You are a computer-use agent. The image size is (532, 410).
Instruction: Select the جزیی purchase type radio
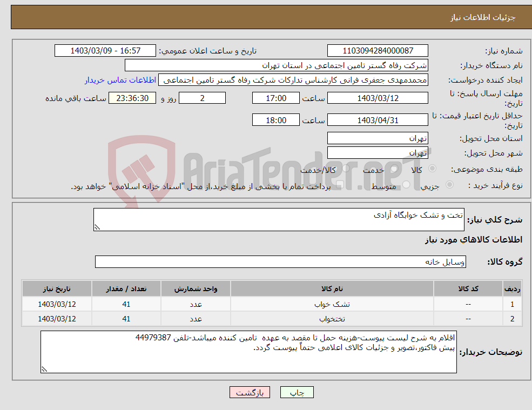click(x=449, y=185)
